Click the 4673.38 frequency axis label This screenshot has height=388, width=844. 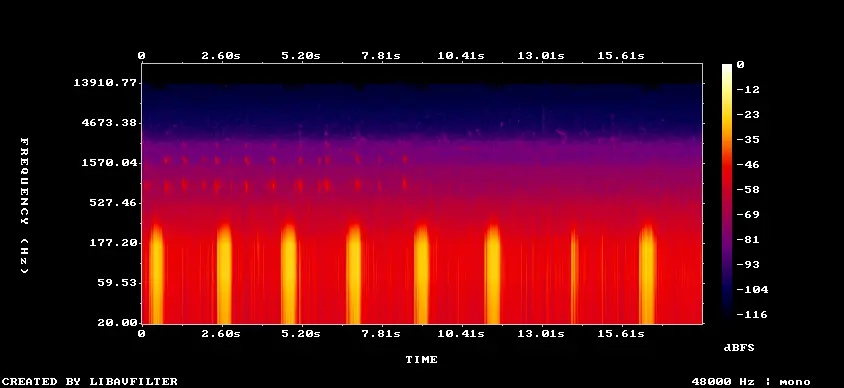(x=108, y=123)
